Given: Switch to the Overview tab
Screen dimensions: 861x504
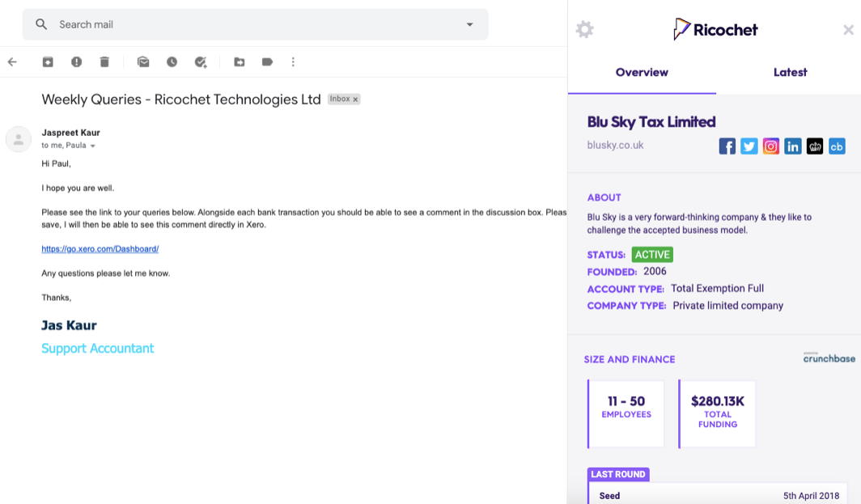Looking at the screenshot, I should pos(642,73).
